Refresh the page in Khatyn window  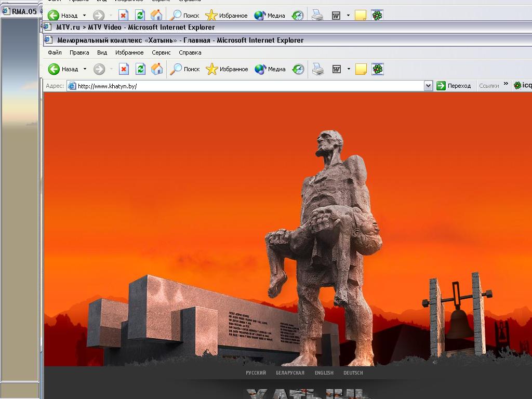coord(140,69)
